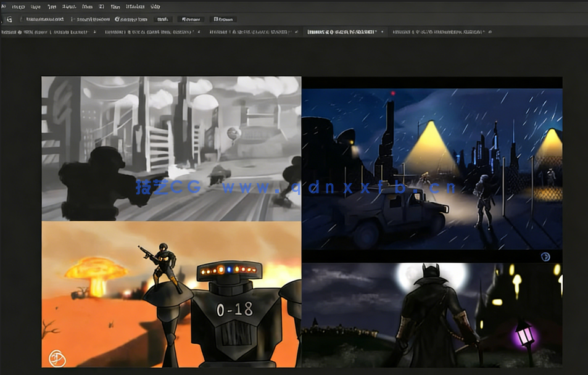Click the Fill Screen button
588x375 pixels.
point(223,19)
